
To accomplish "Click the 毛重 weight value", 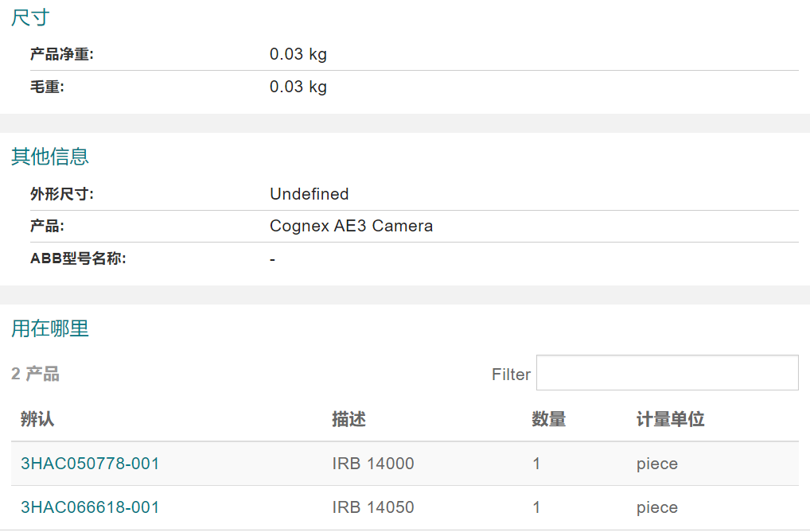I will coord(298,87).
